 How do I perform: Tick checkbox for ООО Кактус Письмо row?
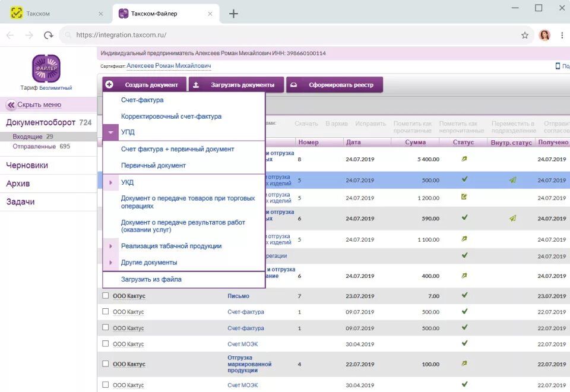pyautogui.click(x=106, y=295)
